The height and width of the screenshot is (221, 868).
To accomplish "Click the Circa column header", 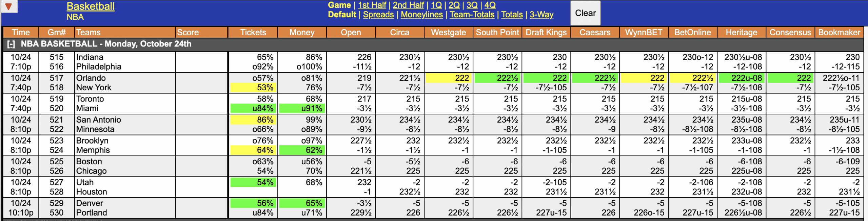I will click(x=400, y=32).
